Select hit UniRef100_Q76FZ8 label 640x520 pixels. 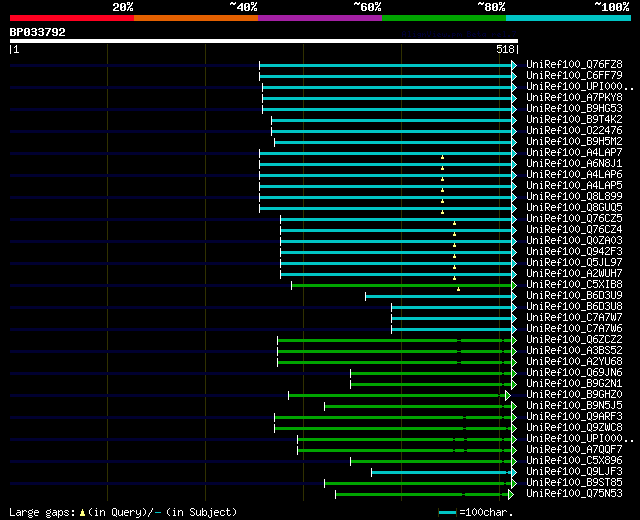pyautogui.click(x=574, y=64)
